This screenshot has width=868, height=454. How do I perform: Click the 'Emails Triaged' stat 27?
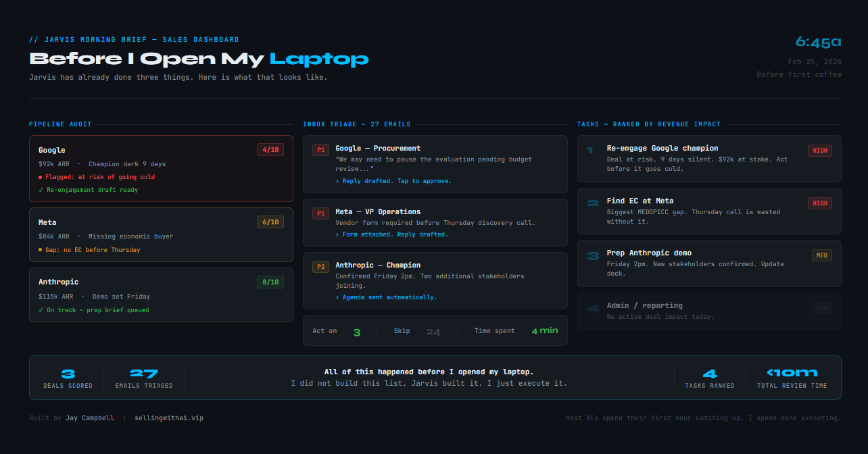point(144,374)
